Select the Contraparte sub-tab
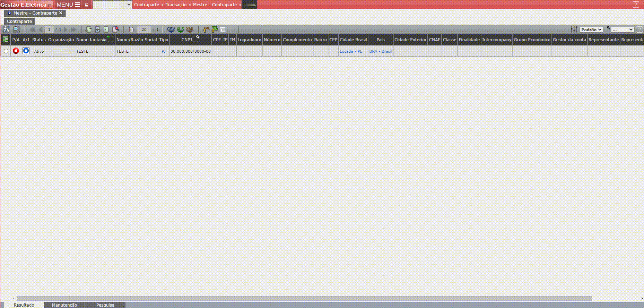Image resolution: width=644 pixels, height=308 pixels. tap(19, 22)
